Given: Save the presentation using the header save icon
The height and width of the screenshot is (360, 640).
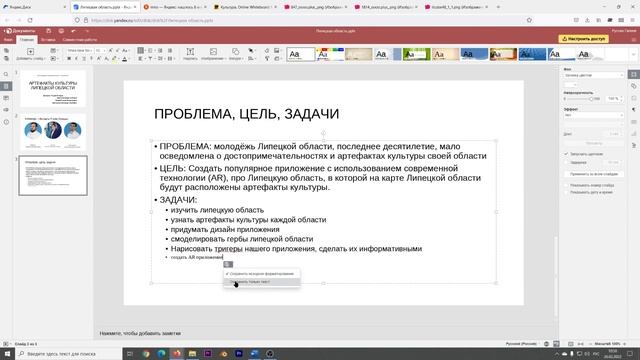Looking at the screenshot, I should coord(49,31).
